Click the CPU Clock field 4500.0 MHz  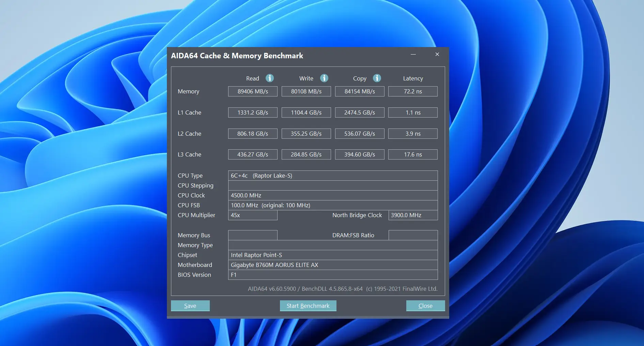333,195
